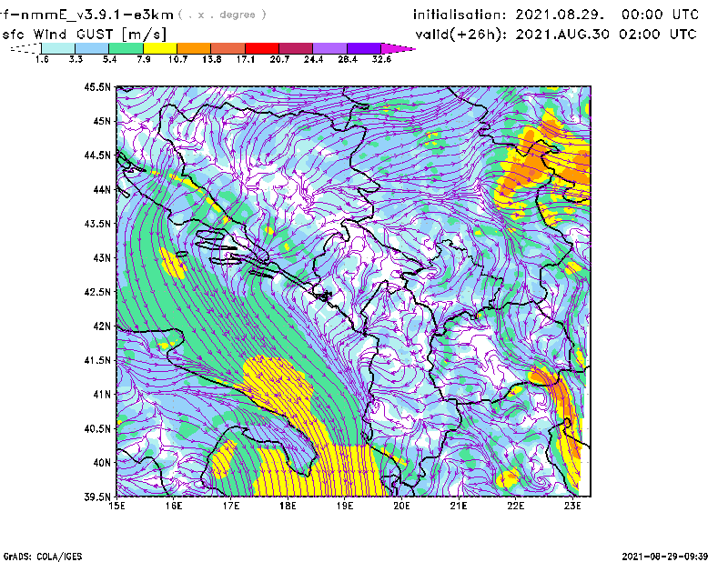Click the violet 28.4–32.6 legend swatch
The height and width of the screenshot is (562, 728).
(363, 48)
